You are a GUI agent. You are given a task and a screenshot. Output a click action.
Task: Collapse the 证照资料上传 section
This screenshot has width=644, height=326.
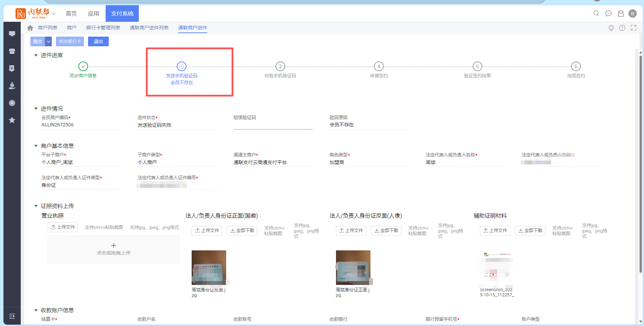[36, 206]
